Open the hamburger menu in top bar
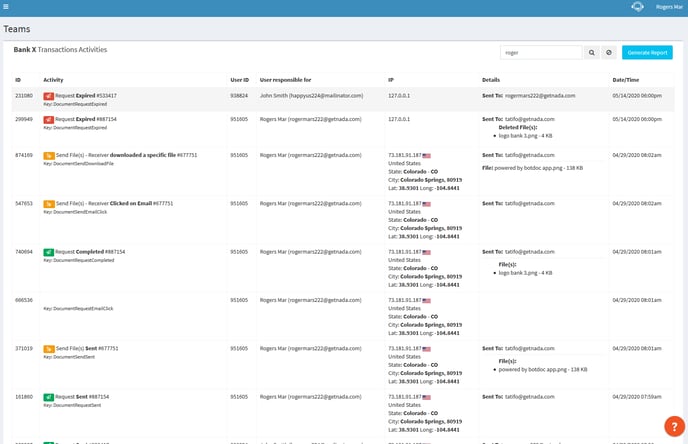The height and width of the screenshot is (444, 688). [x=6, y=6]
